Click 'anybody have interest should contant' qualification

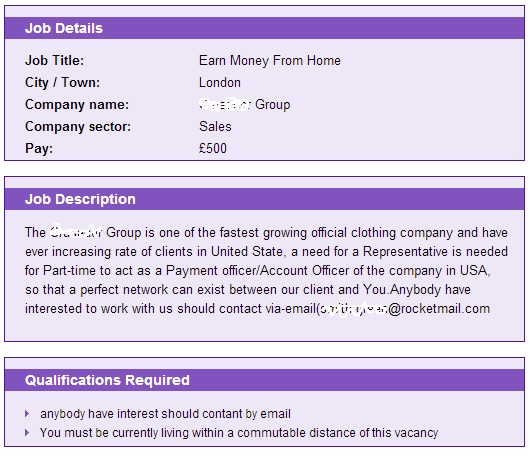click(x=165, y=414)
